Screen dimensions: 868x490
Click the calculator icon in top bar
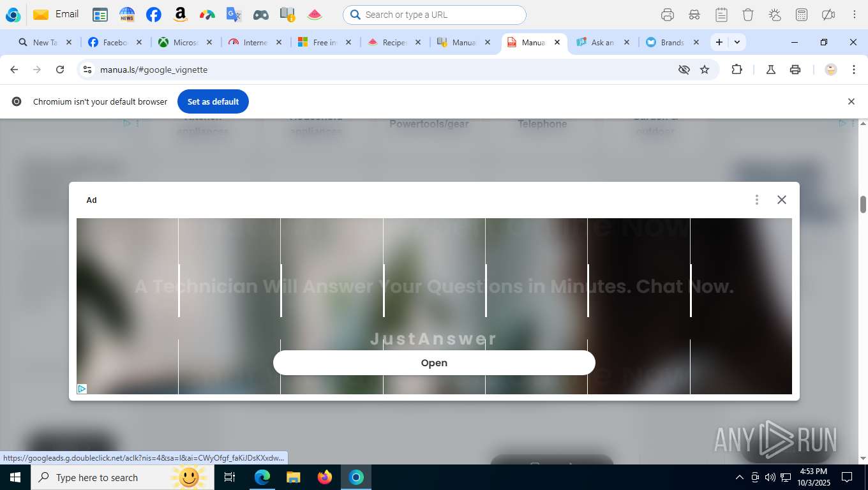pos(802,15)
